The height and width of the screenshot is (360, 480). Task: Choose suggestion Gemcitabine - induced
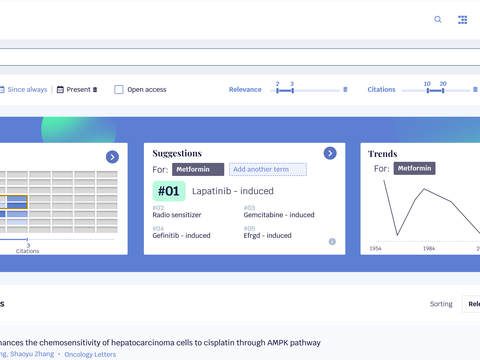[279, 215]
